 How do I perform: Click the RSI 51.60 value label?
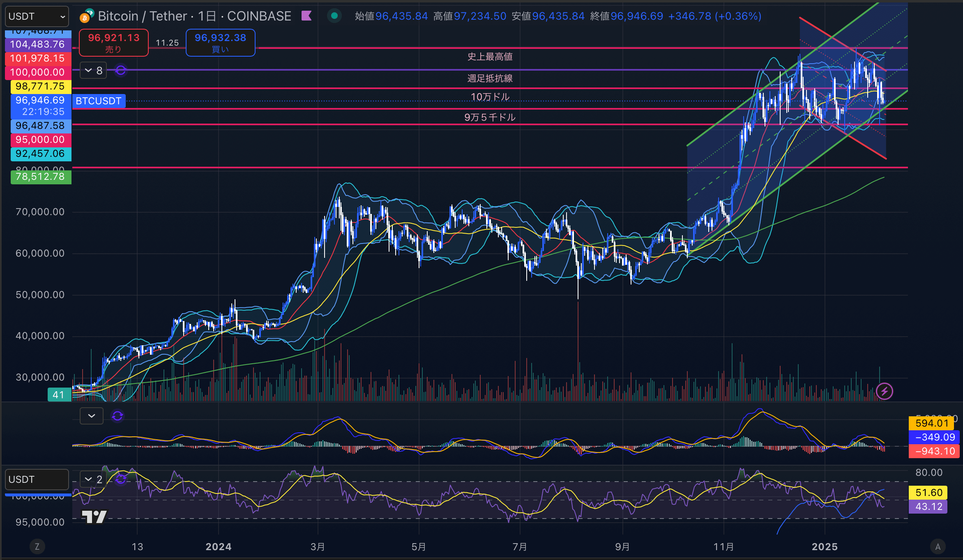(928, 493)
